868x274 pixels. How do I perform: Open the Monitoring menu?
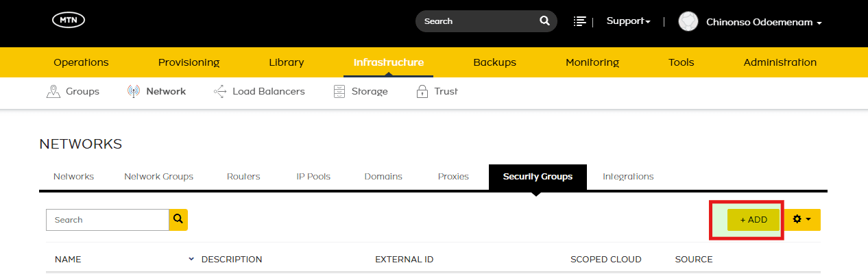pyautogui.click(x=592, y=62)
